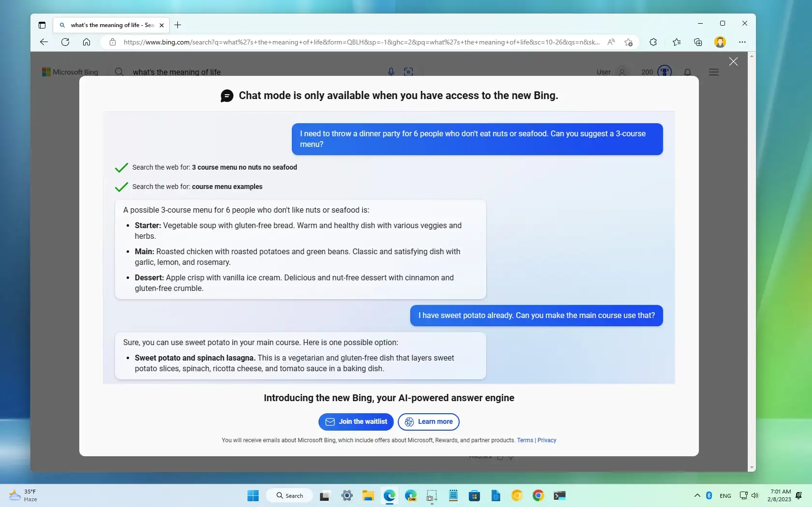
Task: Open visual search using the camera icon
Action: pos(408,72)
